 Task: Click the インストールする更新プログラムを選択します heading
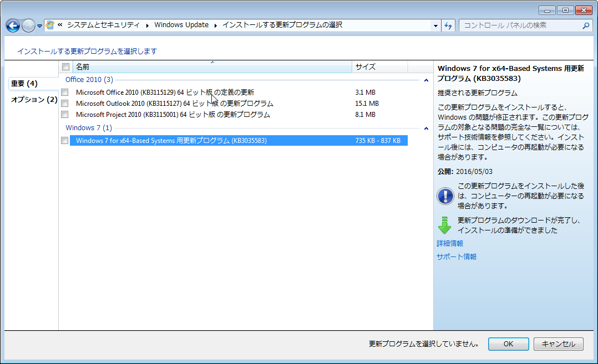pos(87,51)
